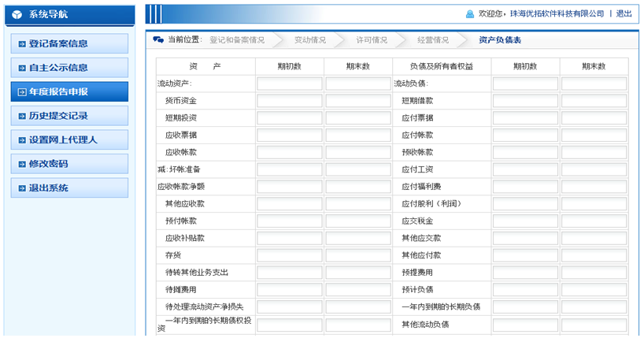This screenshot has width=644, height=338.
Task: Click arrow icon beside 历史提交记录
Action: [x=22, y=117]
